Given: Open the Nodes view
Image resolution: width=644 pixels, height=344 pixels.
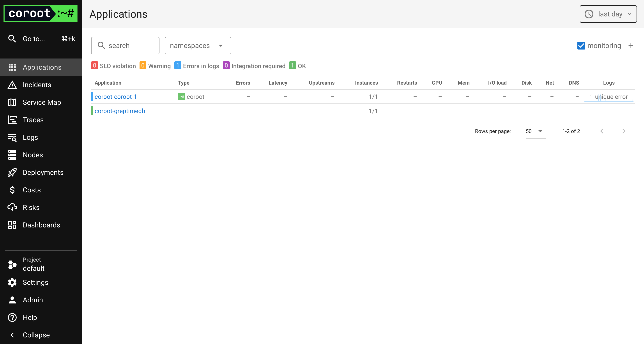Looking at the screenshot, I should tap(32, 155).
